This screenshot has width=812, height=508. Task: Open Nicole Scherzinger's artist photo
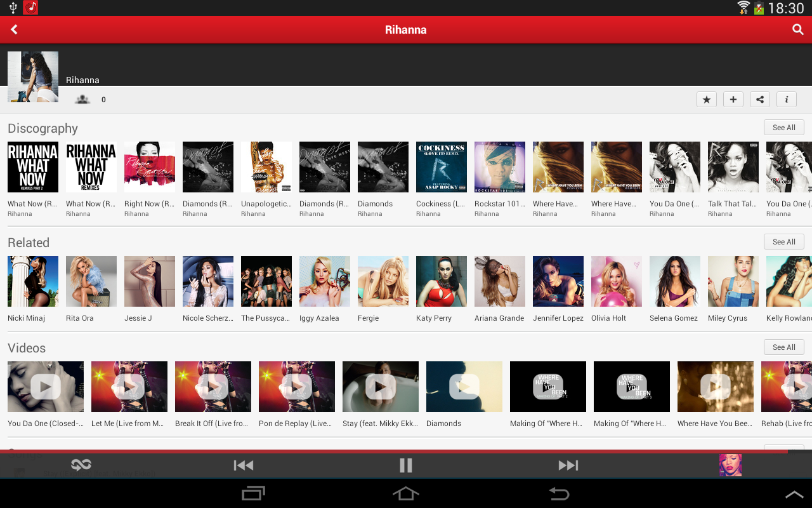click(x=208, y=281)
